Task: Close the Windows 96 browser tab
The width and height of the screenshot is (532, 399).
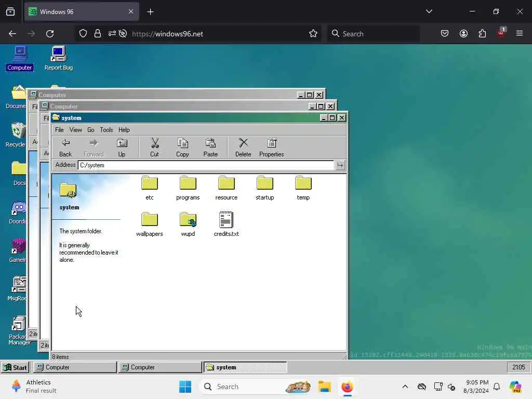Action: pyautogui.click(x=130, y=12)
